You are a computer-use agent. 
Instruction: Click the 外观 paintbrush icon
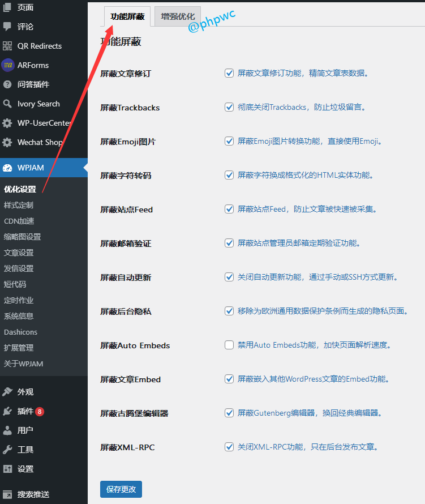[7, 392]
